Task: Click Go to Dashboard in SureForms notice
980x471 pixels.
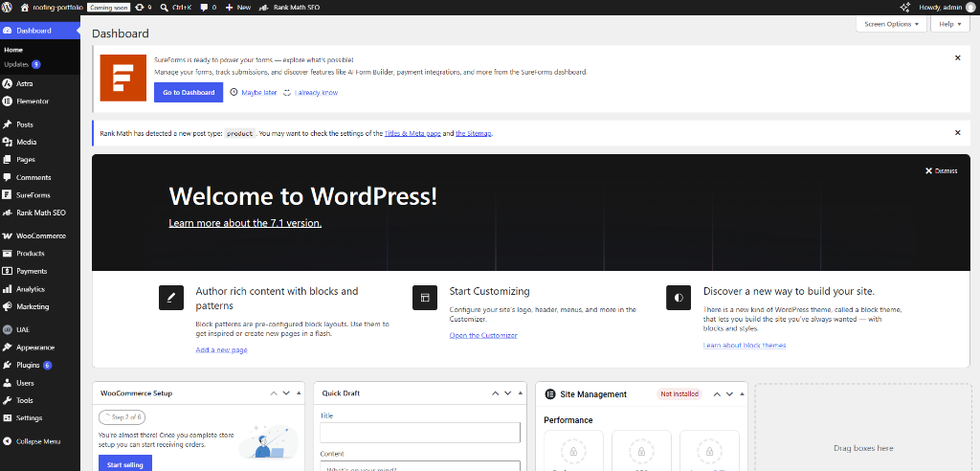Action: [189, 93]
